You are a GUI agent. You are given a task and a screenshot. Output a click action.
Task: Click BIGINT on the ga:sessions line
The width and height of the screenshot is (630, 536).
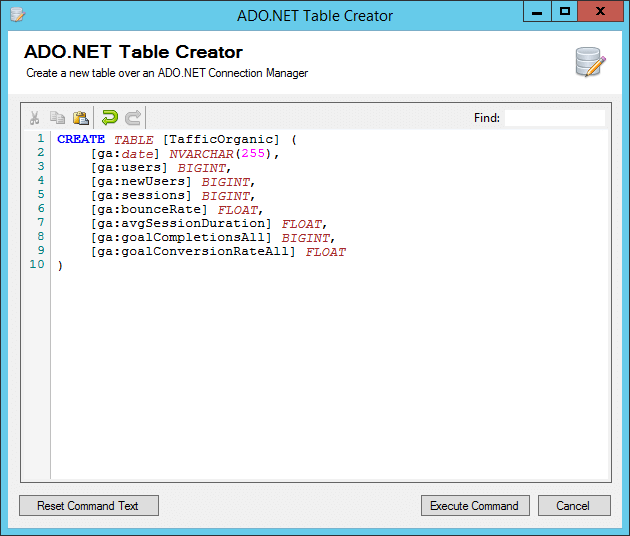pyautogui.click(x=226, y=196)
